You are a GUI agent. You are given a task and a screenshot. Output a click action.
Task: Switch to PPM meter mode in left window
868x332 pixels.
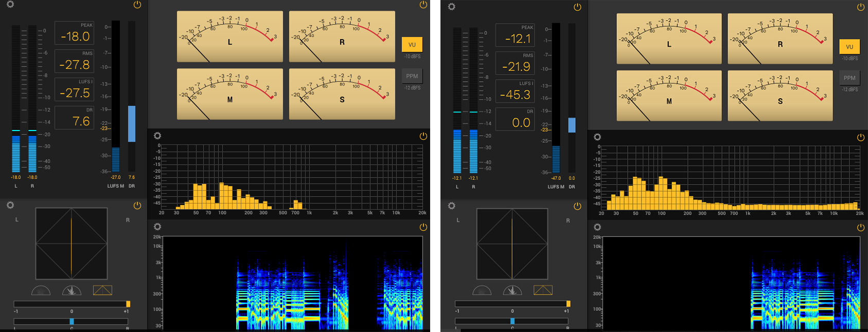coord(412,76)
